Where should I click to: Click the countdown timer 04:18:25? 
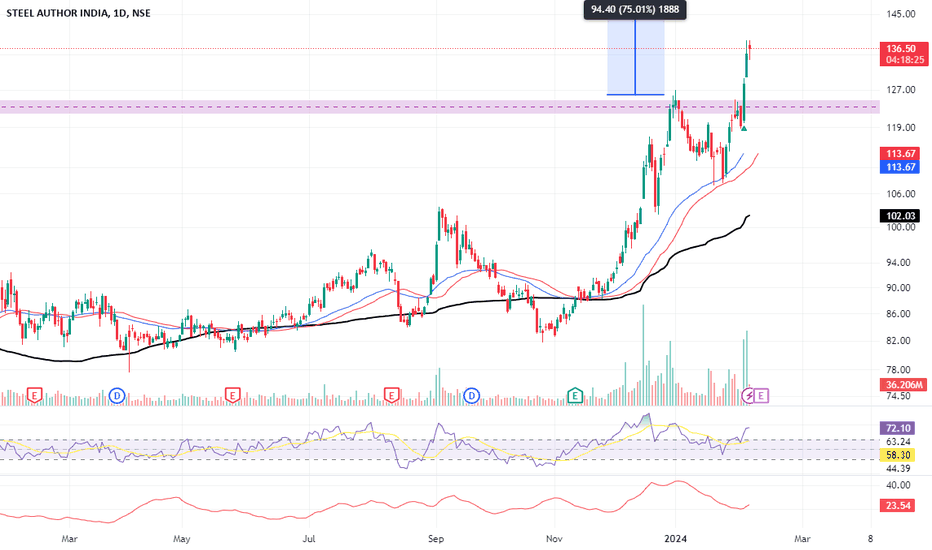(905, 60)
